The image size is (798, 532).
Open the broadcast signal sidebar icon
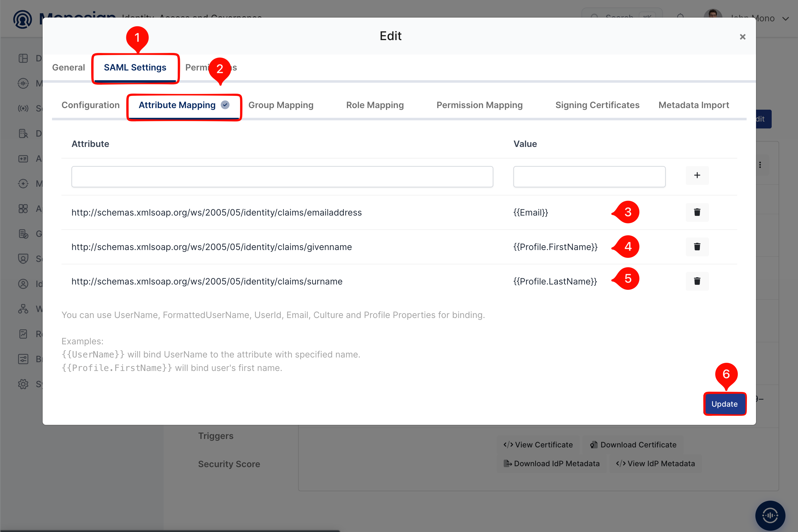[x=23, y=108]
